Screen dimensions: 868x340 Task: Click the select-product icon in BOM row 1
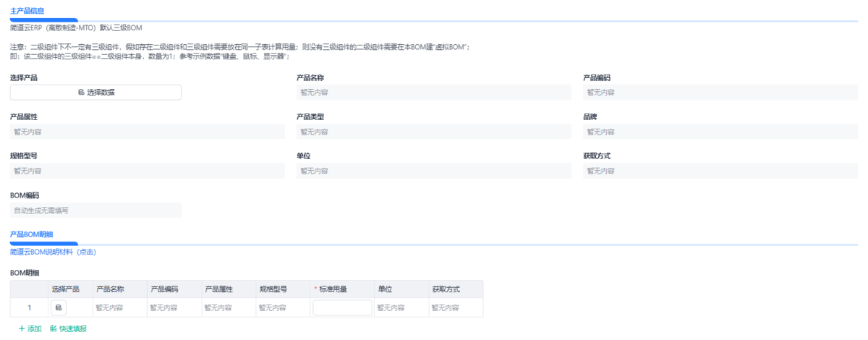[x=59, y=307]
